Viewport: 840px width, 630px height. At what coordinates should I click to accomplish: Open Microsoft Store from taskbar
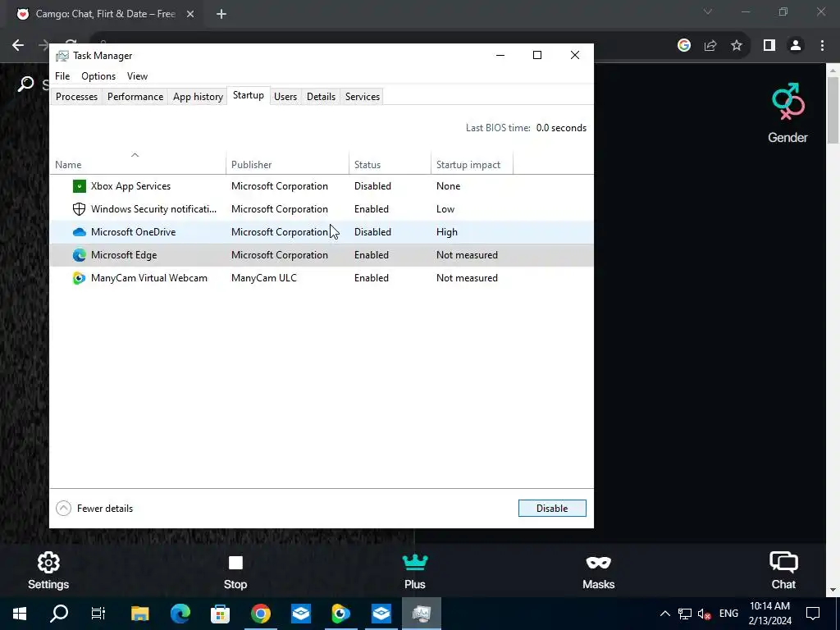(x=220, y=614)
